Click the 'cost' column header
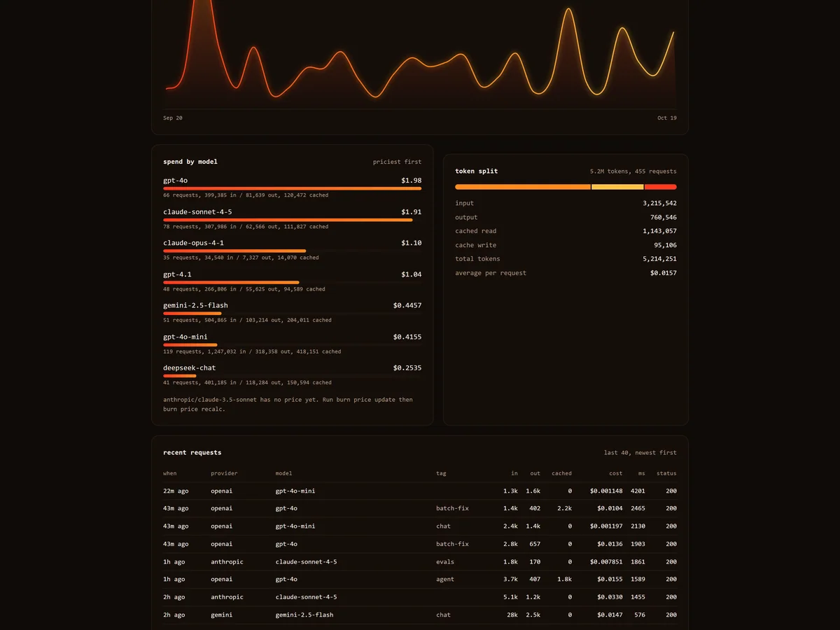The height and width of the screenshot is (630, 840). click(x=615, y=473)
